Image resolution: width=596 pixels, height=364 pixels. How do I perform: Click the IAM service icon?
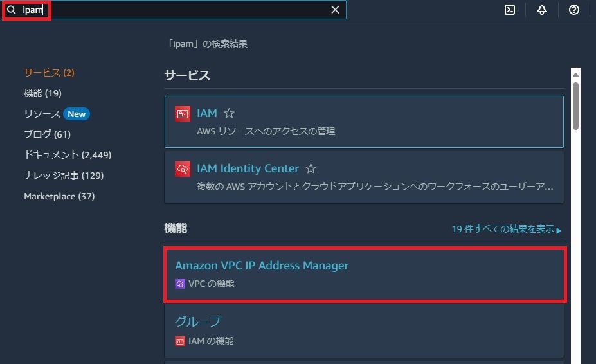[183, 114]
